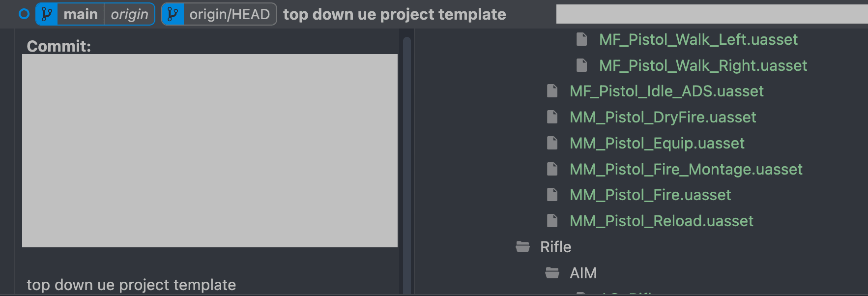This screenshot has width=868, height=296.
Task: Click file icon beside MM_Pistol_Equip.uasset
Action: 552,143
